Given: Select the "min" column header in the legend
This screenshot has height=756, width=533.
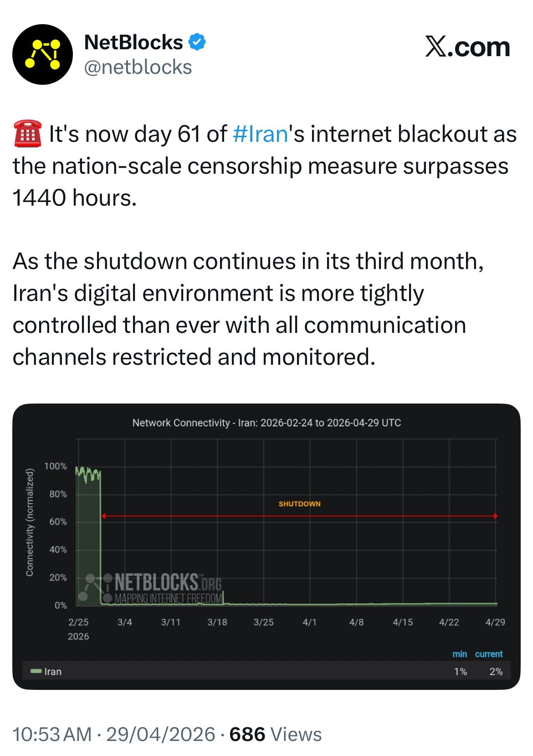Looking at the screenshot, I should coord(459,654).
